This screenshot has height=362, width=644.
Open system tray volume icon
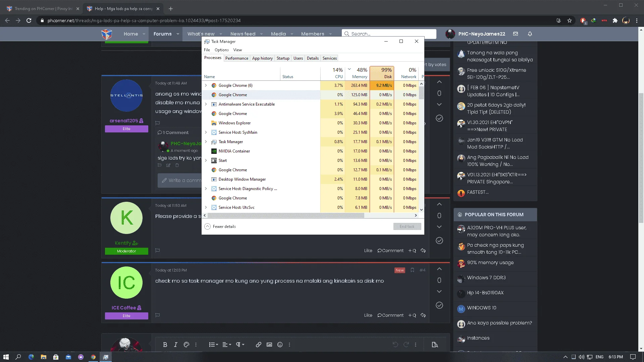pos(582,357)
